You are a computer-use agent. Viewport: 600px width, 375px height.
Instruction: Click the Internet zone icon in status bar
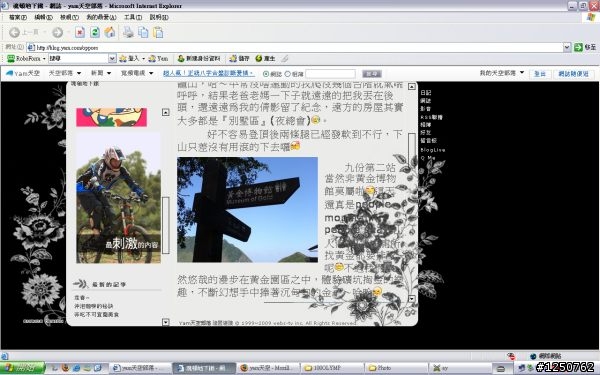click(533, 356)
